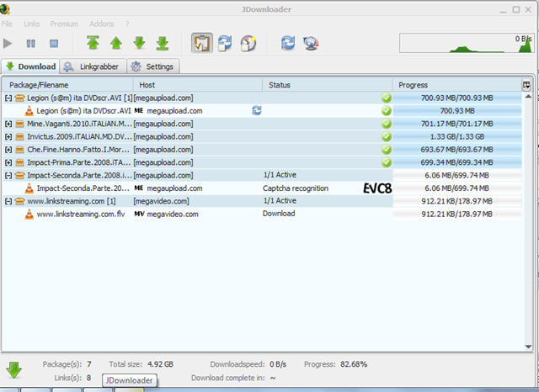Image resolution: width=539 pixels, height=392 pixels.
Task: Switch to the Linkgrabber tab
Action: pyautogui.click(x=93, y=66)
